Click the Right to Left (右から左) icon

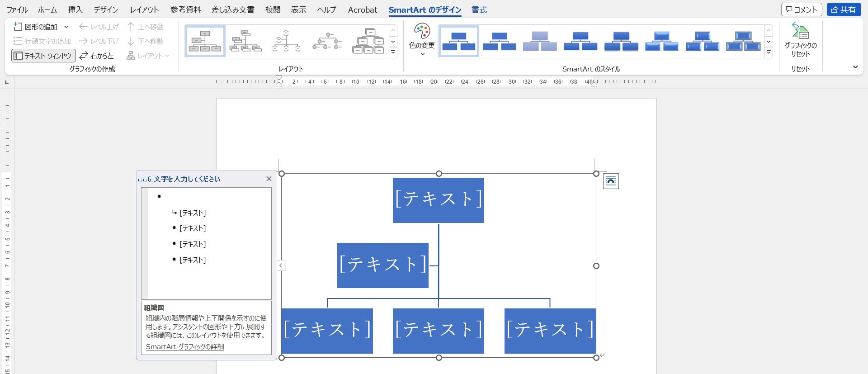(84, 56)
